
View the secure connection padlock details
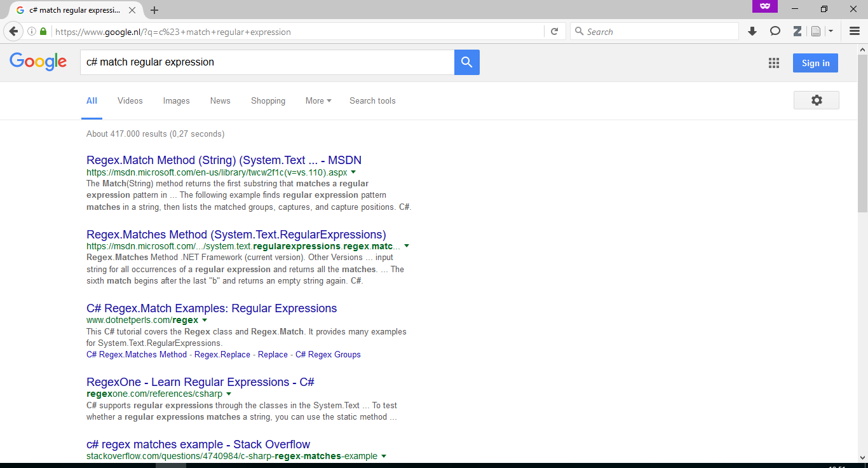(43, 31)
